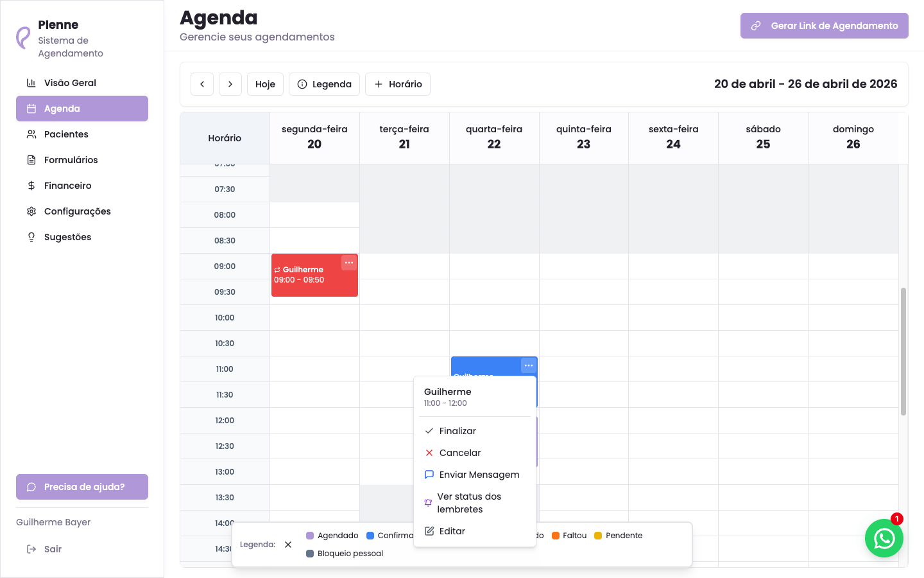Click the purple Agendado legend swatch
The image size is (924, 578).
point(310,536)
